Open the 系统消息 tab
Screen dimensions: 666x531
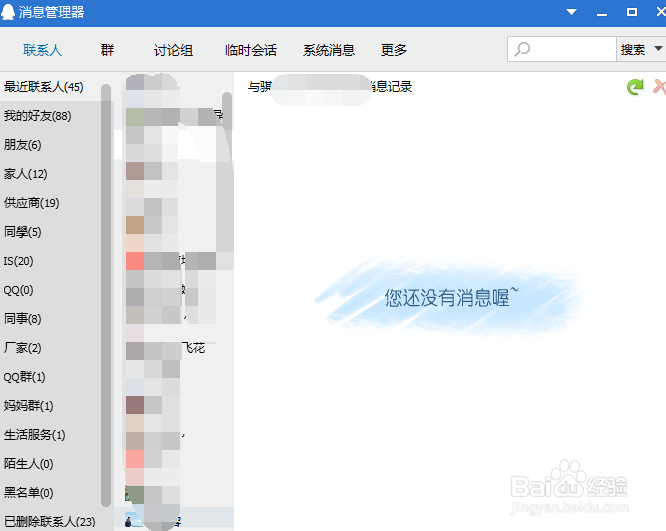[329, 50]
